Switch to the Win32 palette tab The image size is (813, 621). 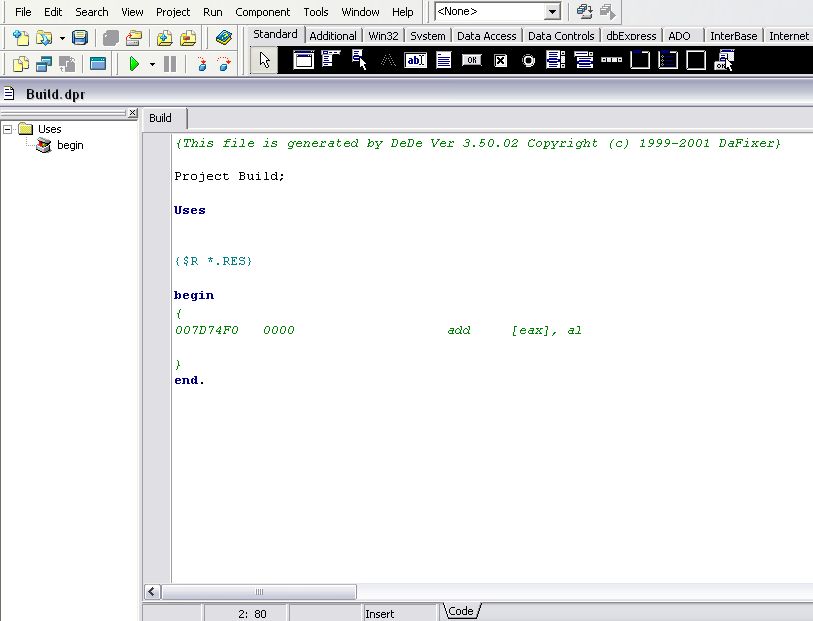383,36
